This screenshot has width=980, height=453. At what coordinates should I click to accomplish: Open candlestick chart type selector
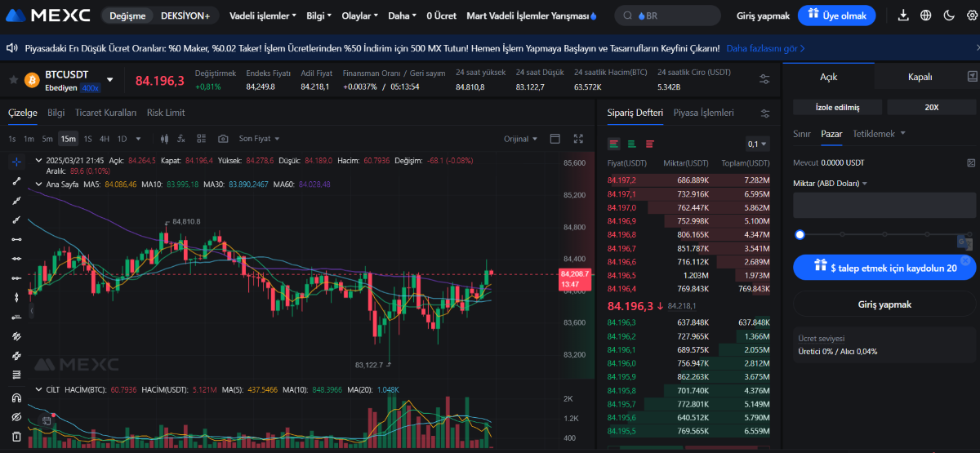(164, 139)
